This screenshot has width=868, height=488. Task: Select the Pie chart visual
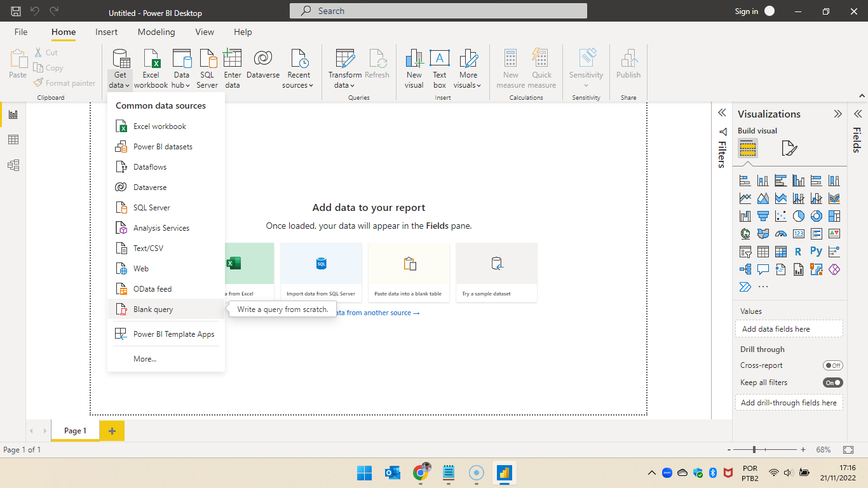click(799, 216)
